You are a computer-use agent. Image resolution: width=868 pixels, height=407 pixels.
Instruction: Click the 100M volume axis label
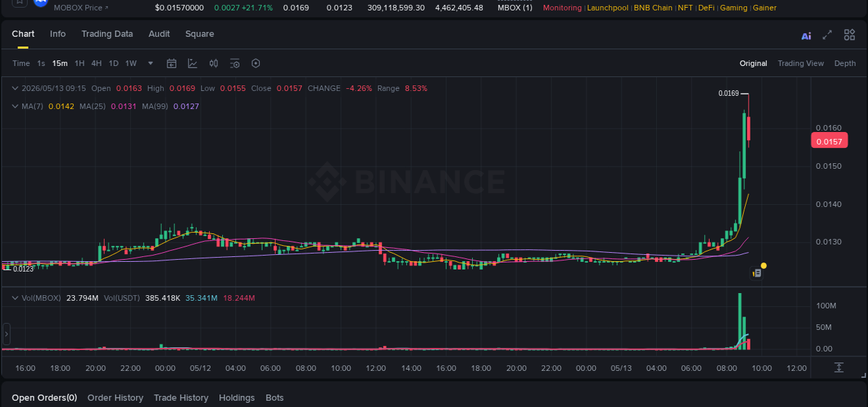click(x=826, y=306)
